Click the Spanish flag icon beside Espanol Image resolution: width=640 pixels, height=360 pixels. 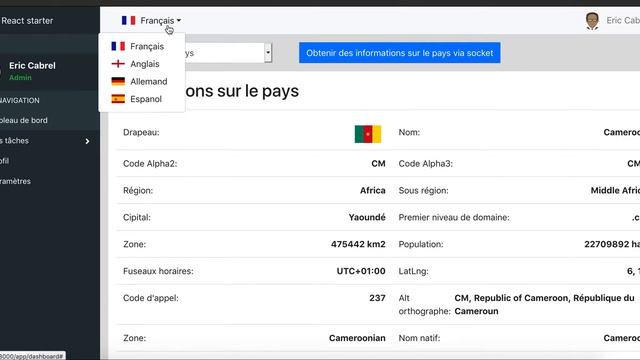click(x=118, y=99)
